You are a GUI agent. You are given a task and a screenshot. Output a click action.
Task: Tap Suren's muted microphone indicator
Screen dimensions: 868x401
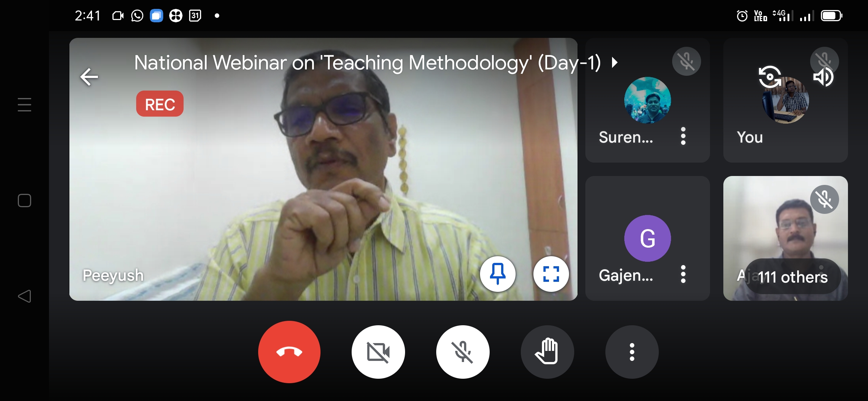(x=686, y=61)
